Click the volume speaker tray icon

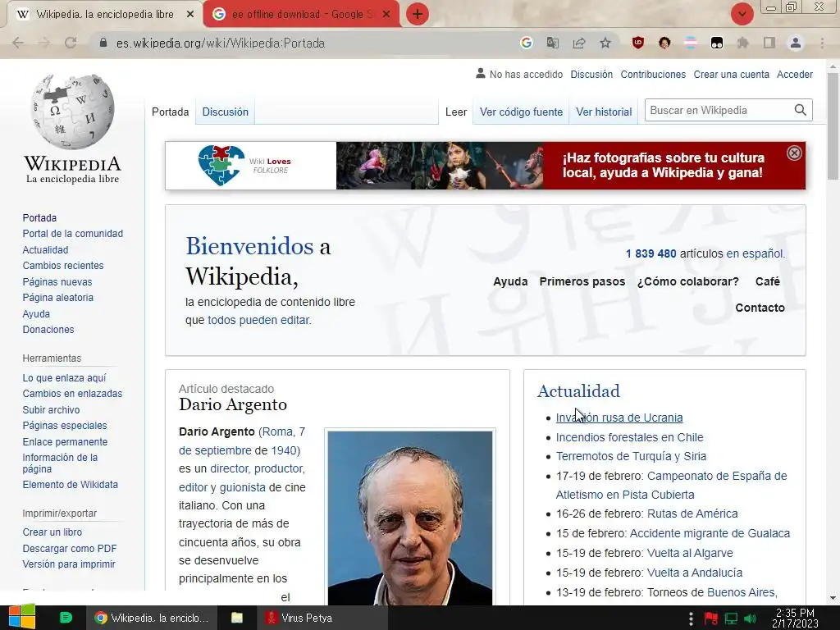tap(751, 619)
